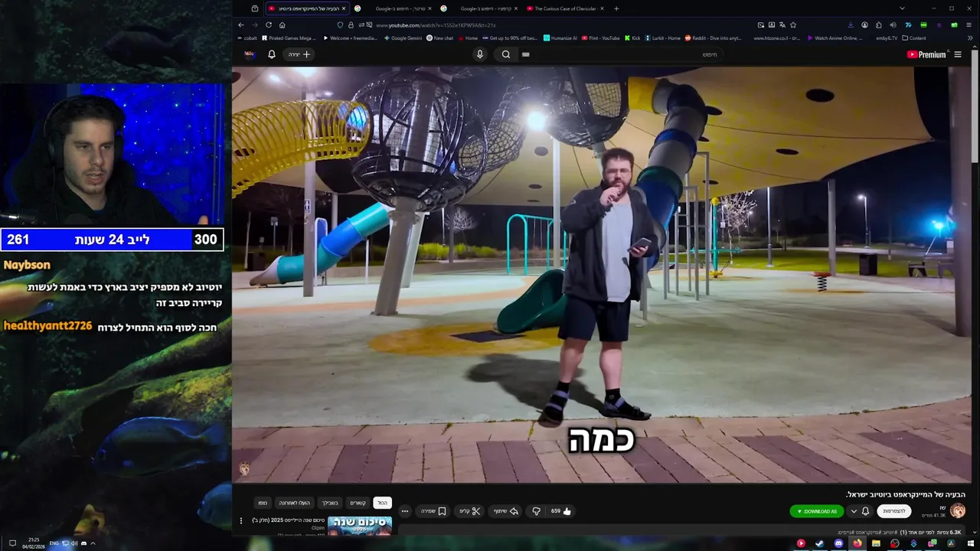Viewport: 980px width, 551px height.
Task: Like the video with 659 likes
Action: 561,511
